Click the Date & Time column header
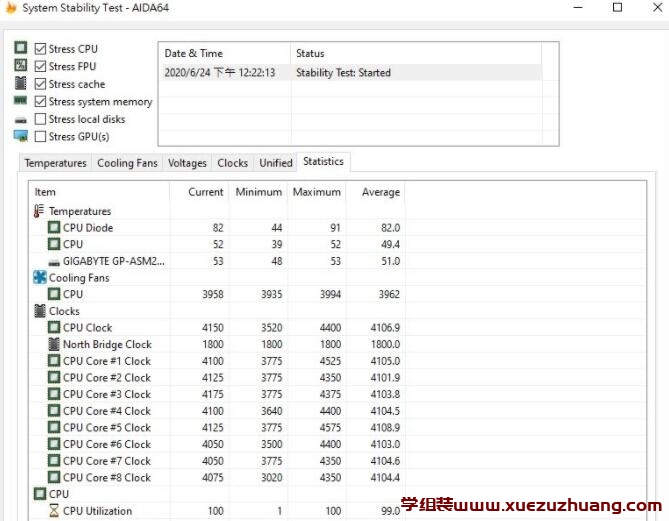Image resolution: width=669 pixels, height=521 pixels. 194,53
